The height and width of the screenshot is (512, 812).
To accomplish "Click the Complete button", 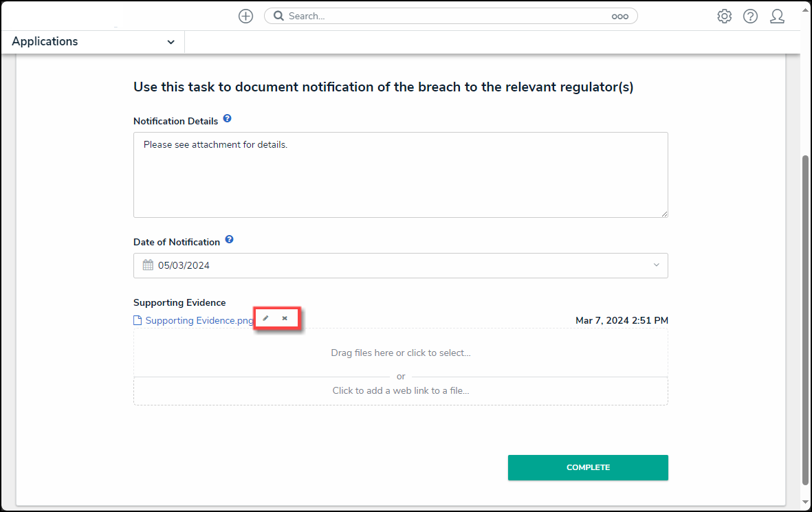I will click(588, 467).
